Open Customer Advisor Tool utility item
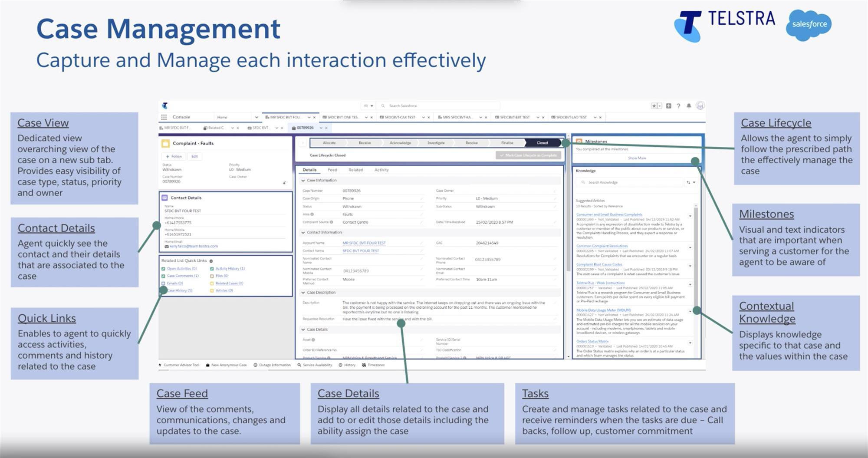Image resolution: width=868 pixels, height=458 pixels. click(x=179, y=365)
